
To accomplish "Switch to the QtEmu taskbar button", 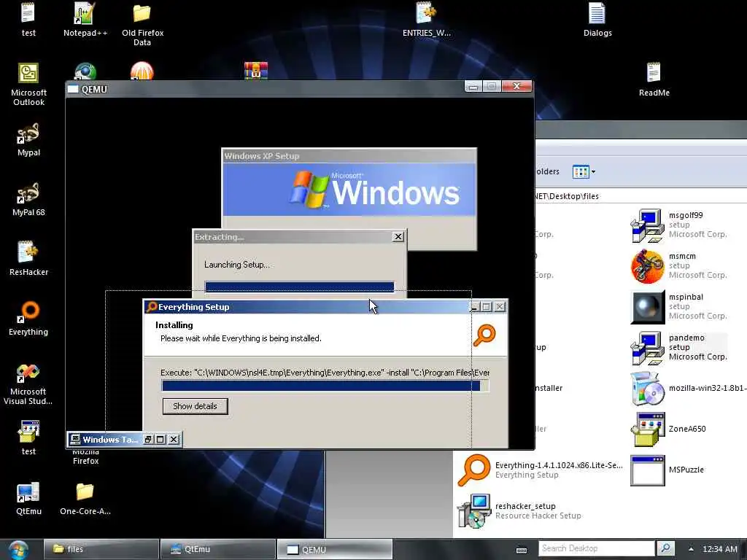I will coord(217,549).
